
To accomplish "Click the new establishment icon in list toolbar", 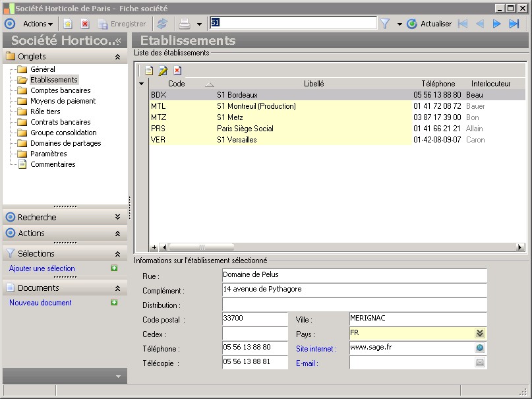I will click(x=149, y=71).
